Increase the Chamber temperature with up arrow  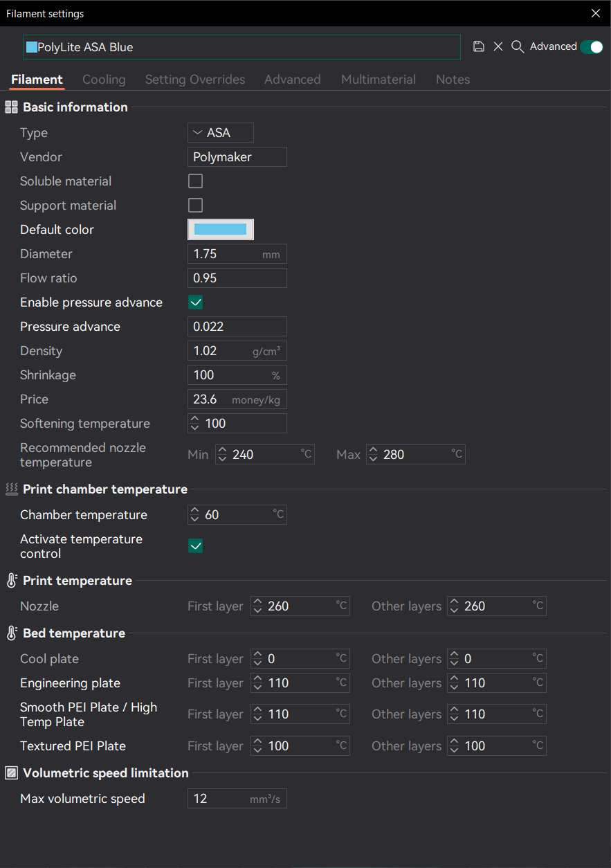pos(194,512)
